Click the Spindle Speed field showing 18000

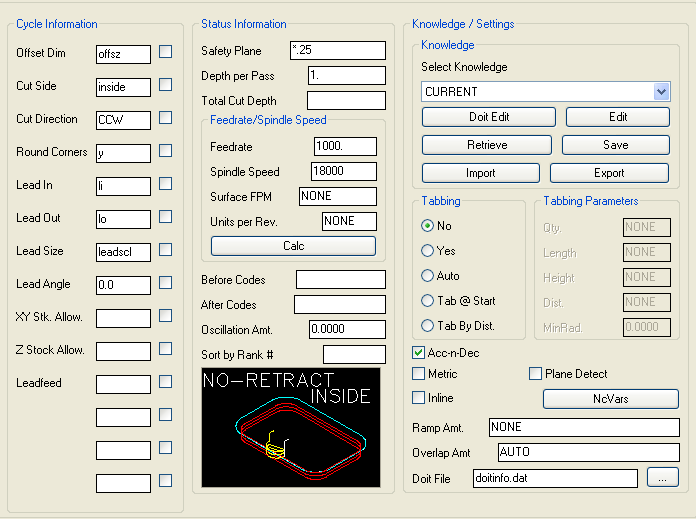tap(344, 171)
